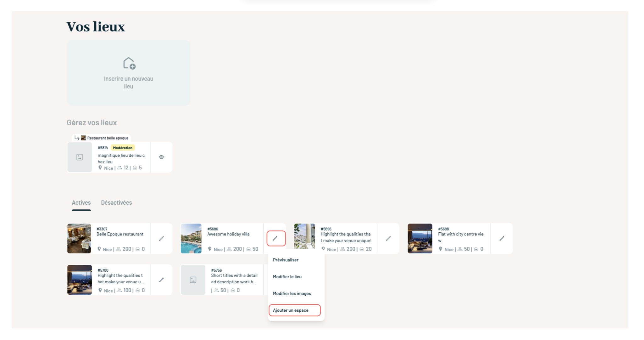Click pencil icon on Flat with city centre view

502,239
